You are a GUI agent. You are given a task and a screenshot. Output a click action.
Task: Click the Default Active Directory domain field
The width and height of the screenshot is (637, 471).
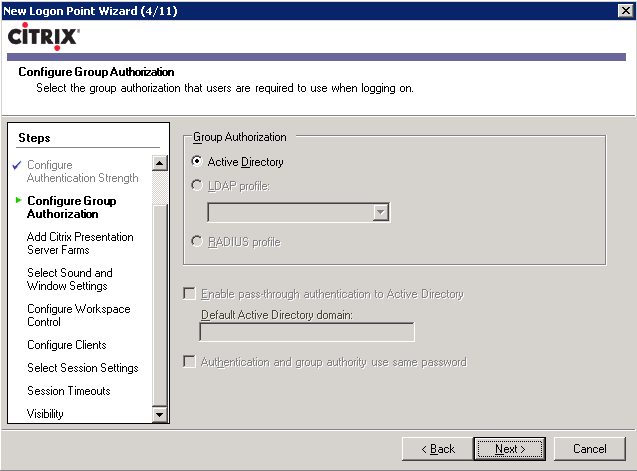[x=307, y=332]
